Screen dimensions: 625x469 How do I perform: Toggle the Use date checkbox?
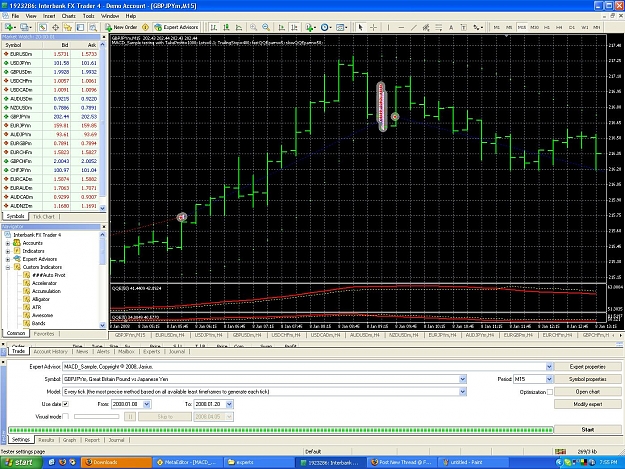66,404
